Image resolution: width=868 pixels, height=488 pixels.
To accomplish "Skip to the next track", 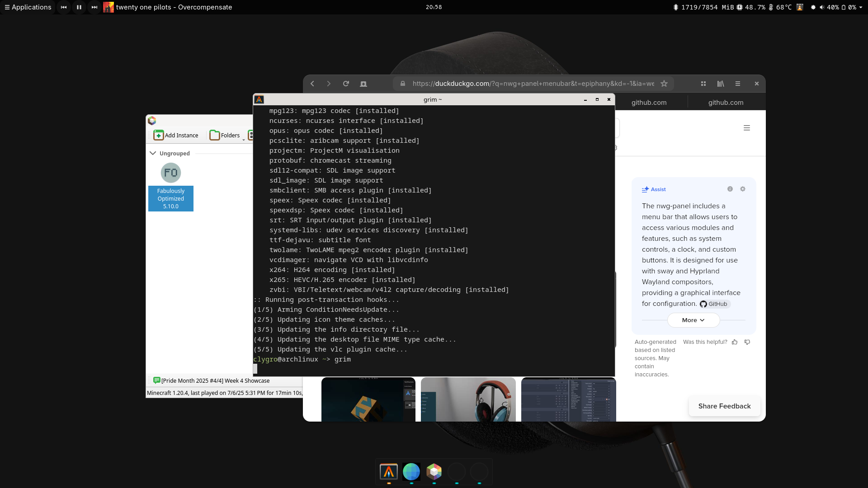I will [x=94, y=7].
